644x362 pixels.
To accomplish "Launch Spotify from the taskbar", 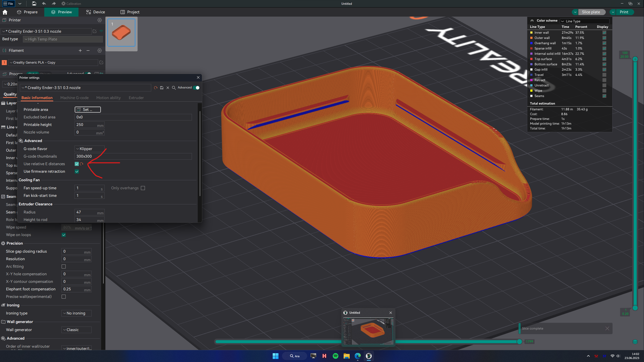I will [335, 356].
